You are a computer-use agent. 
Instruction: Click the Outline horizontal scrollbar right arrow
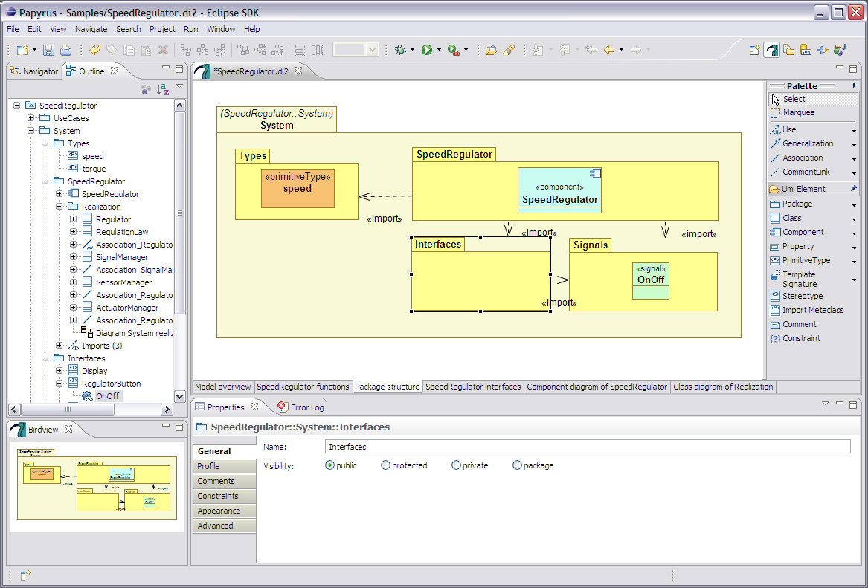(167, 410)
